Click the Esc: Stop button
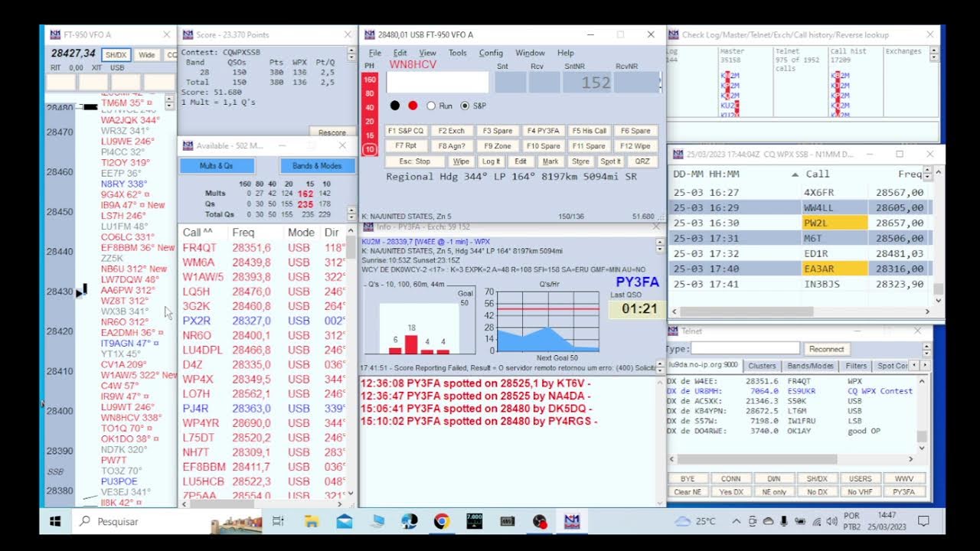Viewport: 980px width, 551px height. 415,161
